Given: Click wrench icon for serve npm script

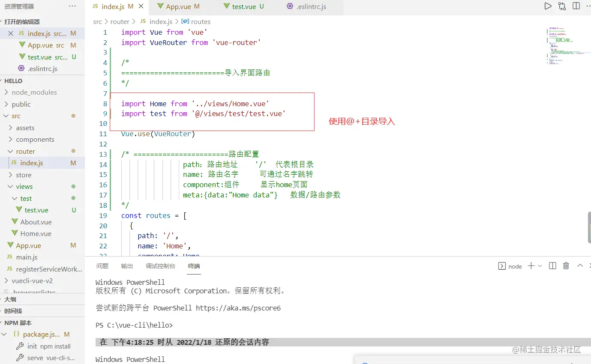Looking at the screenshot, I should click(19, 358).
